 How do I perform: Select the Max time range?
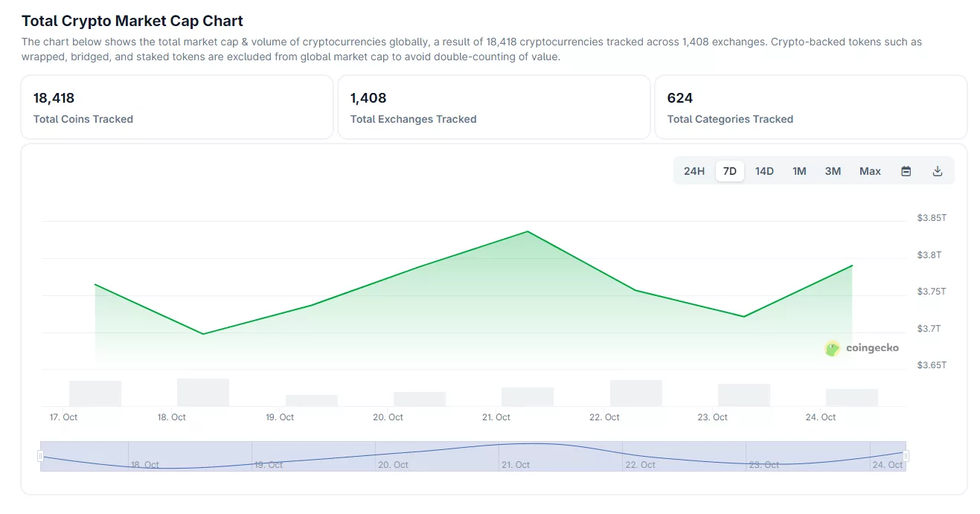[869, 170]
